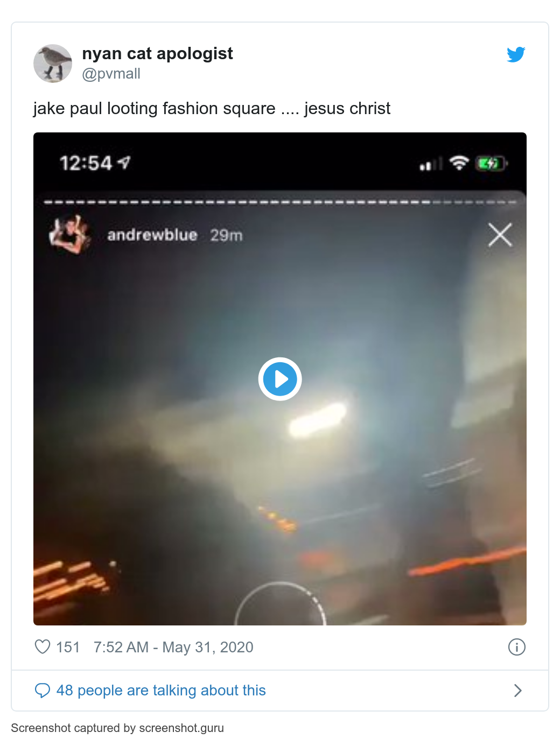Click the display name nyan cat apologist
Image resolution: width=560 pixels, height=746 pixels.
157,53
